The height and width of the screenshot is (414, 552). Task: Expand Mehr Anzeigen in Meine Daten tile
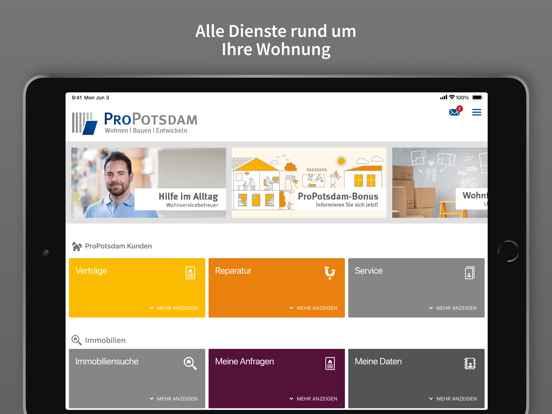(453, 399)
